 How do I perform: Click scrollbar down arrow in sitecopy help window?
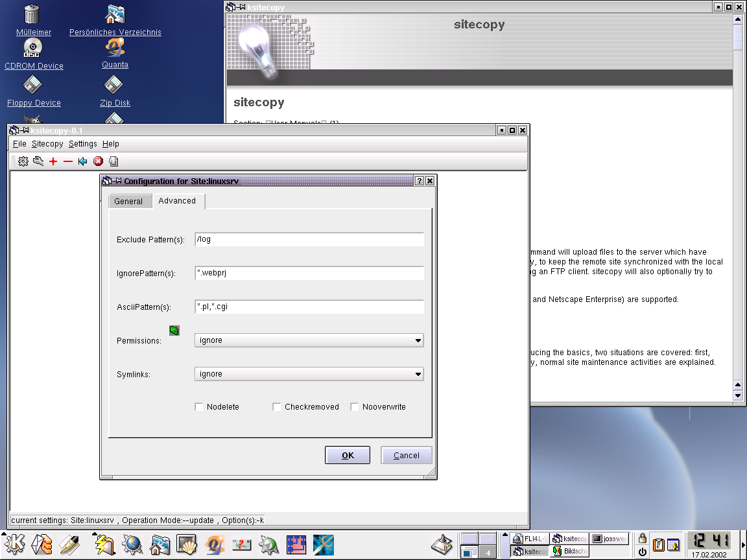click(737, 395)
